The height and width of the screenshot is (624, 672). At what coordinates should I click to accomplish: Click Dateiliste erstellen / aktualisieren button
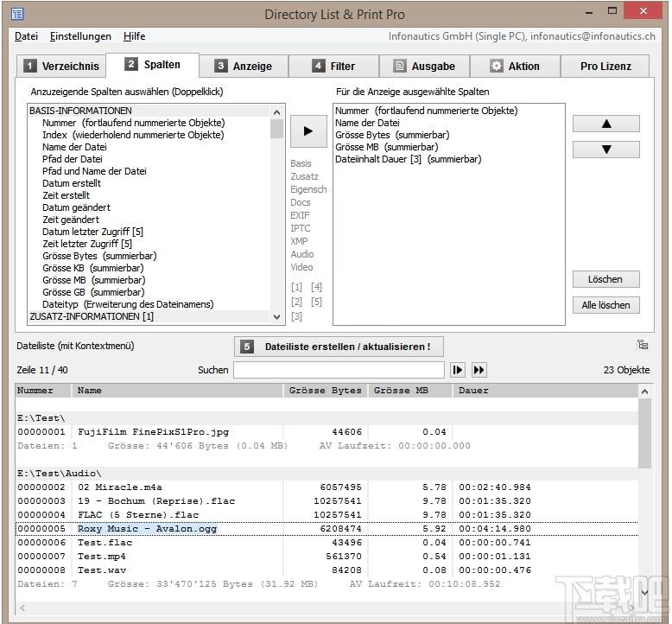(339, 347)
